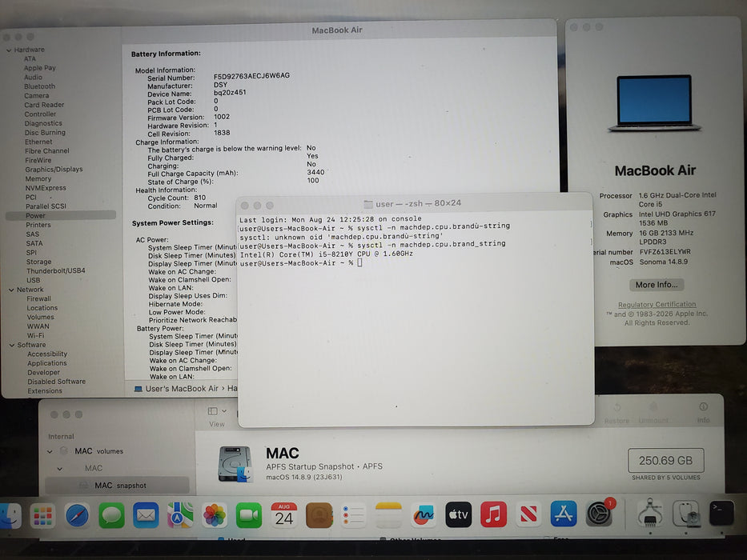The width and height of the screenshot is (747, 560).
Task: Open Disk Utility from the Dock
Action: click(686, 514)
